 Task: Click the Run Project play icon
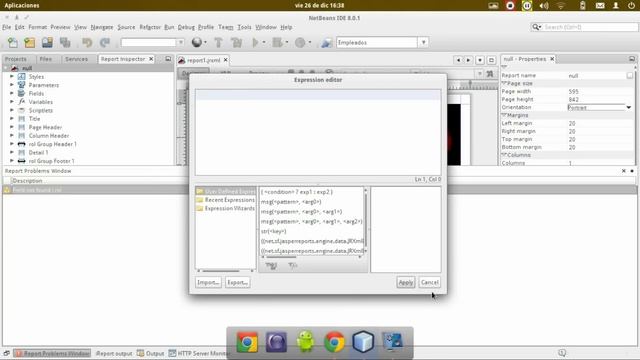click(x=256, y=42)
